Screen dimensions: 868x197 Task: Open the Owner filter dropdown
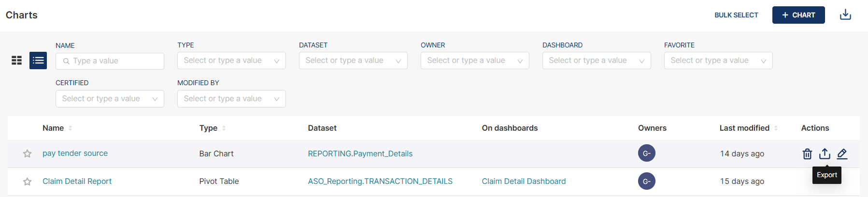click(475, 61)
